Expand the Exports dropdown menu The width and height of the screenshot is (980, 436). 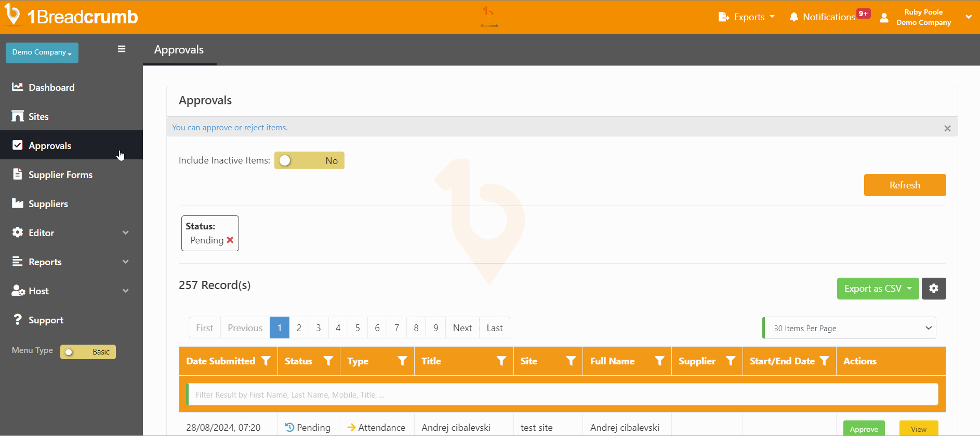pos(747,17)
